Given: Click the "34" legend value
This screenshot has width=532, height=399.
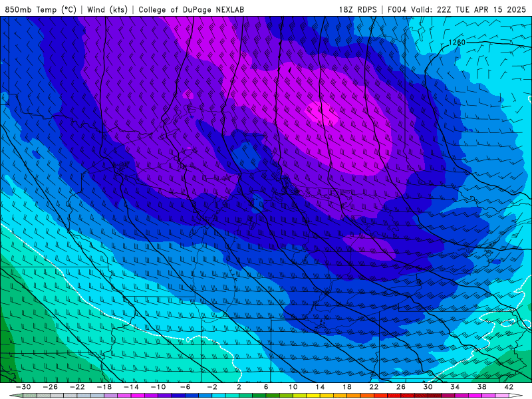Looking at the screenshot, I should (x=455, y=387).
